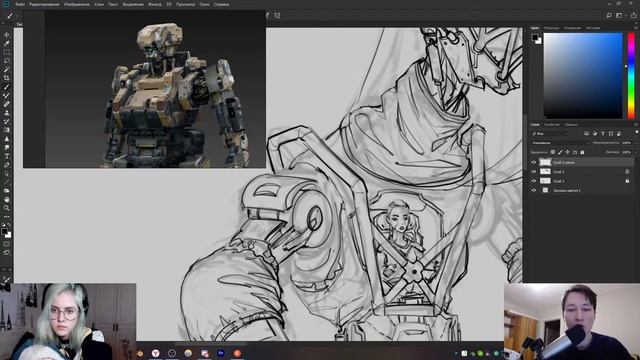Select the Move tool
This screenshot has width=640, height=360.
(7, 35)
